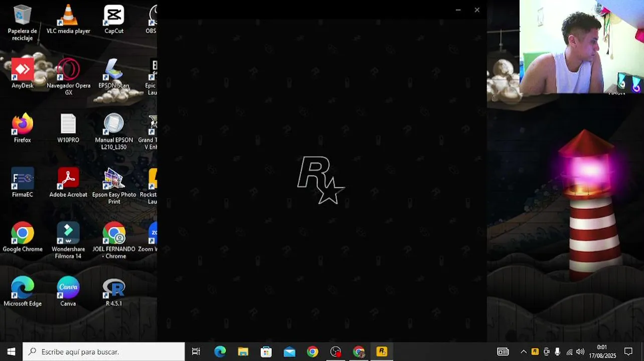Screen dimensions: 644x361
Task: Click the 'Escribe aquí para buscar' search box
Action: 104,351
